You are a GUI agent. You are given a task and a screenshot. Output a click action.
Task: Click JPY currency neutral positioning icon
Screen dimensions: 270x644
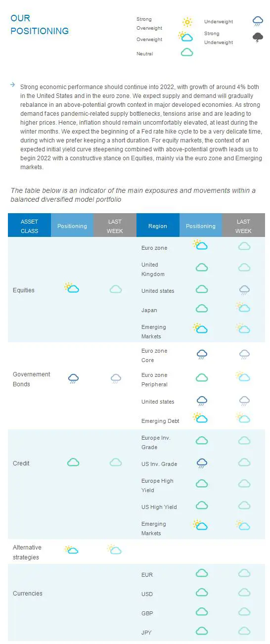coord(202,631)
